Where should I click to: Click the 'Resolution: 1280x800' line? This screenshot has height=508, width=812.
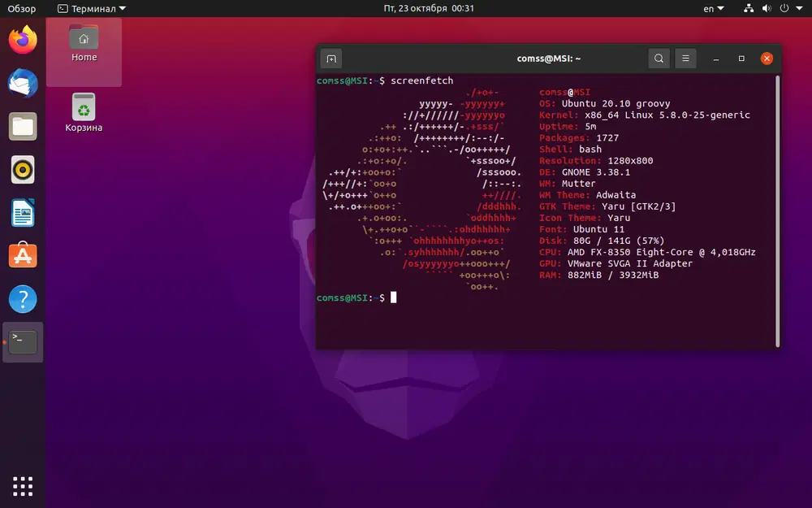[x=596, y=161]
